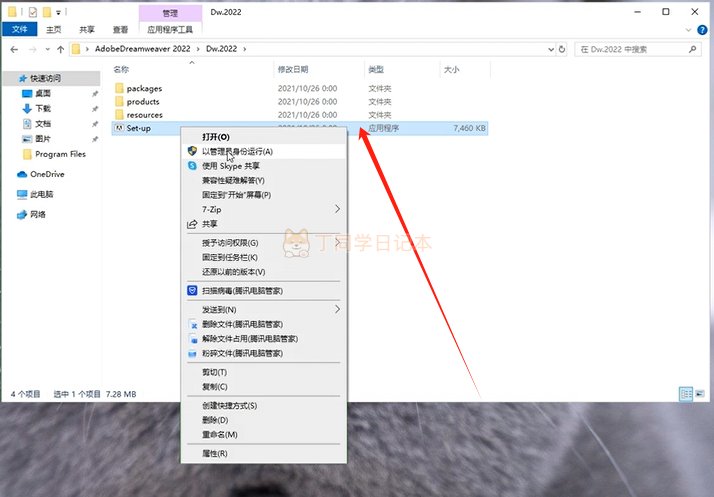Click the unlock file occupation icon
Screen dimensions: 714x497
coord(193,339)
